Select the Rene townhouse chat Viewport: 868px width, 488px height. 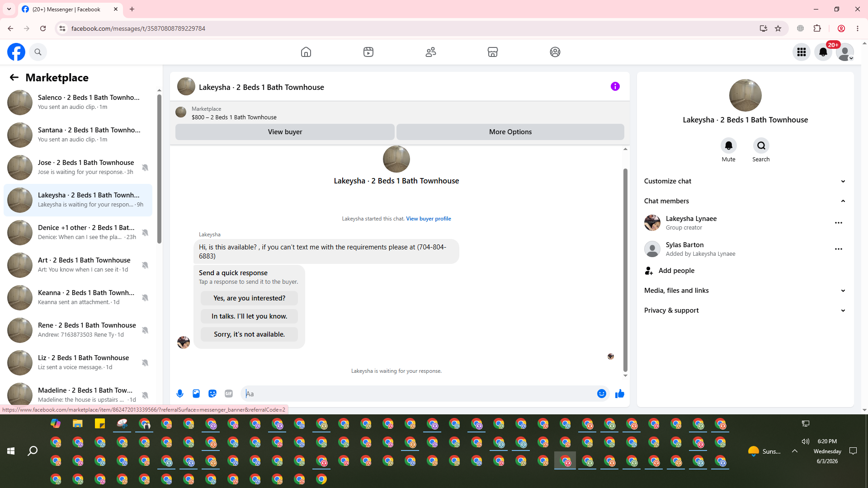click(x=78, y=330)
